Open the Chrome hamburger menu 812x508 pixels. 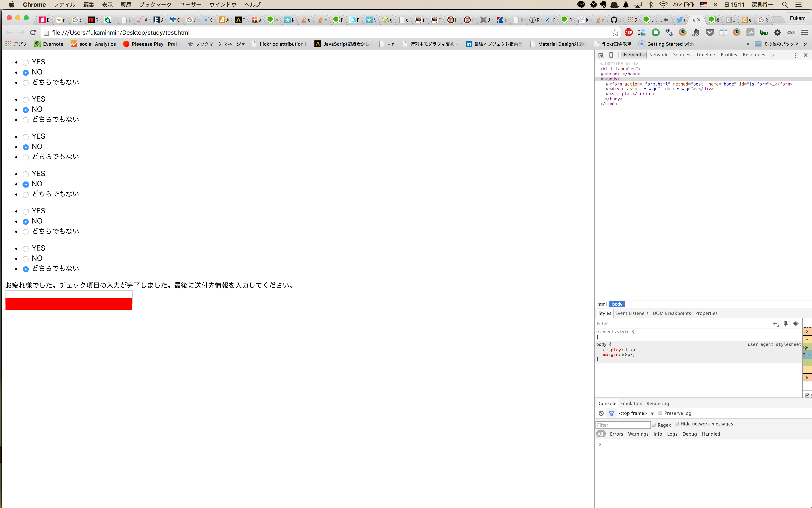[x=804, y=33]
